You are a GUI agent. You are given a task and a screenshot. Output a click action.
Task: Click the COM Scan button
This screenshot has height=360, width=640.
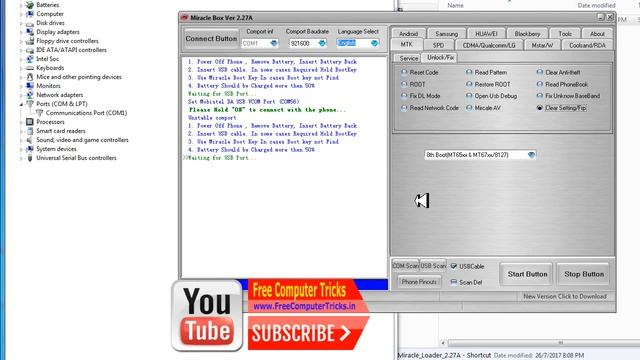[405, 266]
